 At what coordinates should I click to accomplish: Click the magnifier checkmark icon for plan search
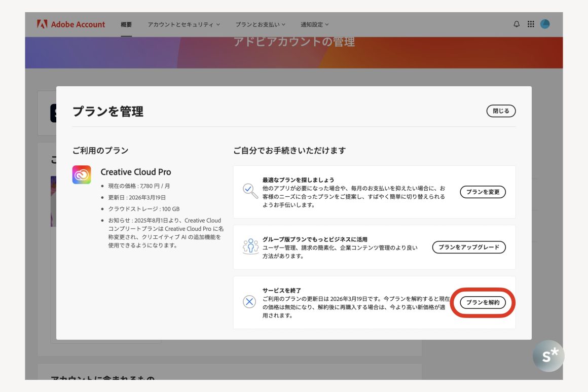click(x=250, y=191)
